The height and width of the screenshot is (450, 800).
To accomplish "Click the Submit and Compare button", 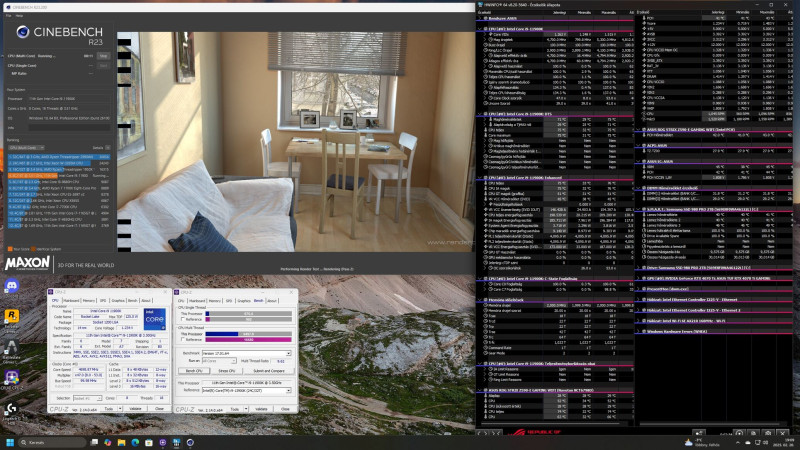I will tap(268, 370).
